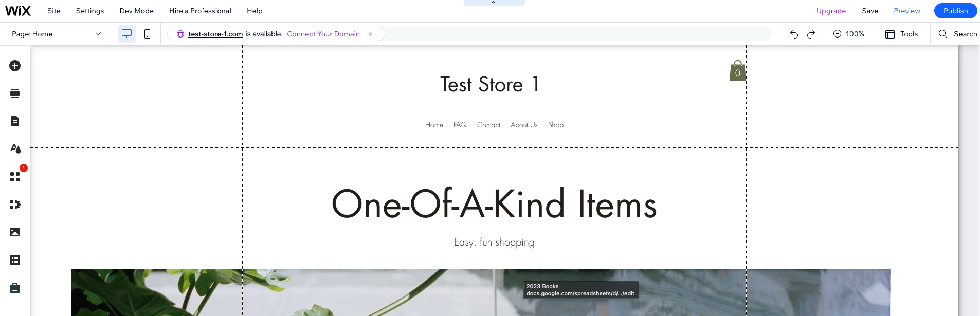Click the zoom out minus icon
980x316 pixels.
837,34
